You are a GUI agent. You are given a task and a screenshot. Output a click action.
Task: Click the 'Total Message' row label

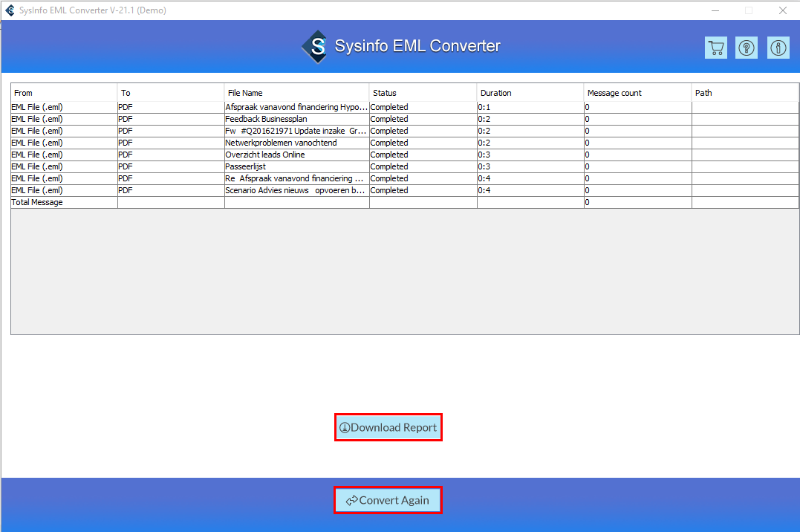[x=37, y=202]
